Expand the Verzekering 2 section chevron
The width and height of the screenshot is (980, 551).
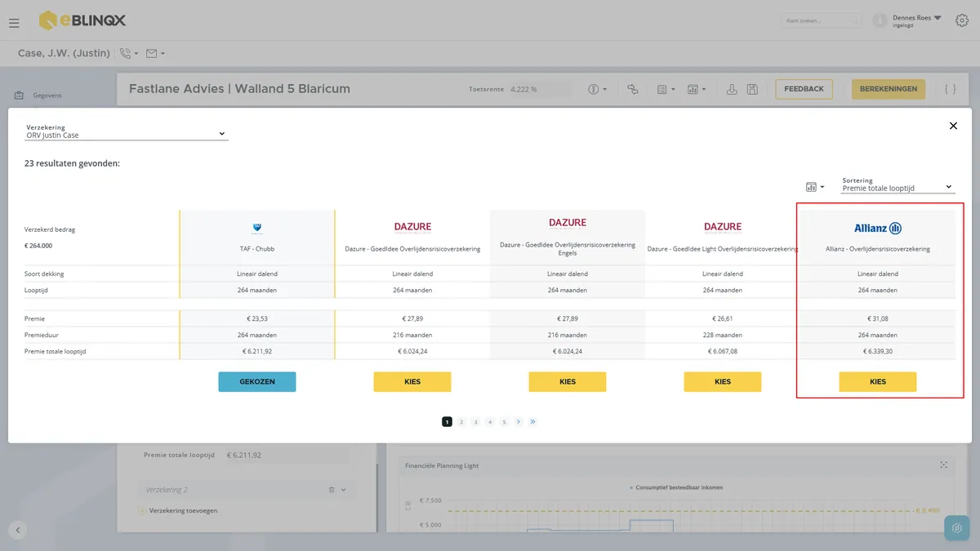344,490
